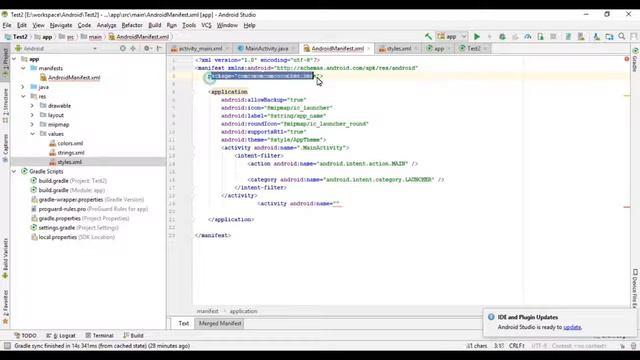
Task: Open the Tools menu
Action: [x=189, y=25]
